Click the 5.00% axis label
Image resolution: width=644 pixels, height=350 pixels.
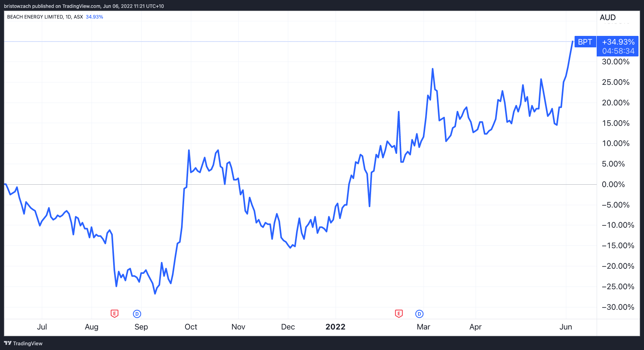point(613,164)
